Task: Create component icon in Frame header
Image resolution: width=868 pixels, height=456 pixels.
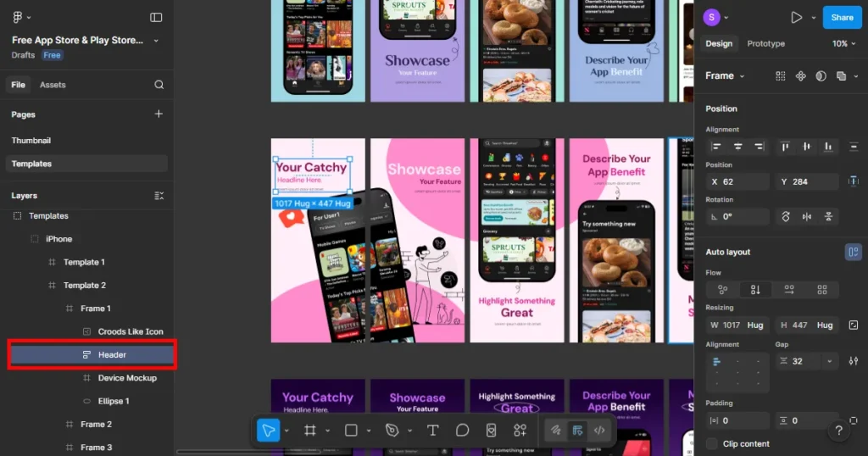Action: [800, 75]
